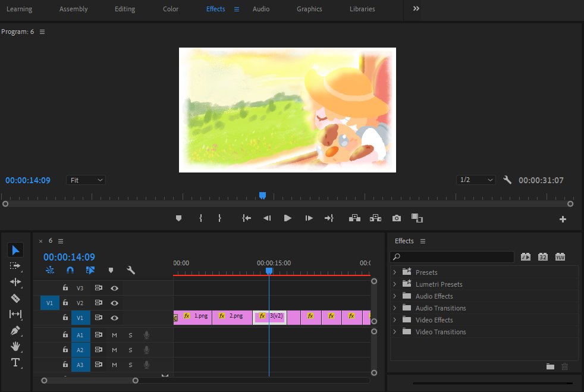Expand the Video Effects folder

pos(394,319)
